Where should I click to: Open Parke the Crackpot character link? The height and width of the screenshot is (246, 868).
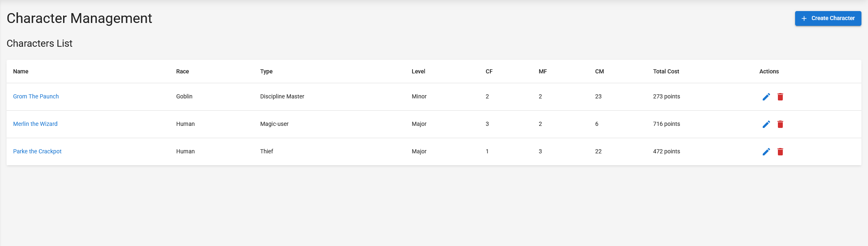(37, 151)
